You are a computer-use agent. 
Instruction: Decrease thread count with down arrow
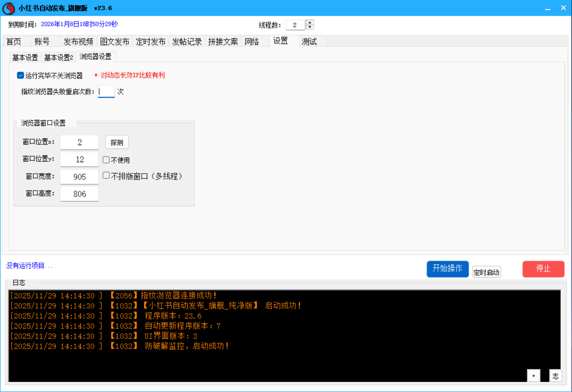pyautogui.click(x=310, y=27)
